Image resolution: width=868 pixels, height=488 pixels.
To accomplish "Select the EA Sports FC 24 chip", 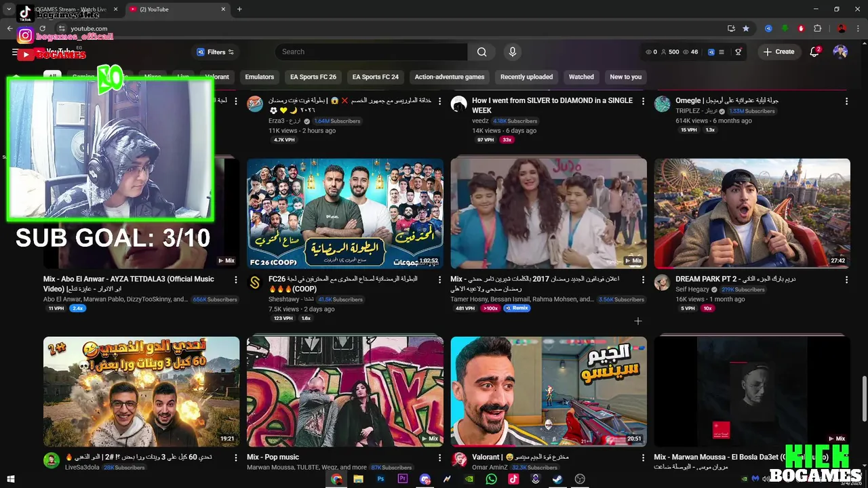I will coord(376,77).
